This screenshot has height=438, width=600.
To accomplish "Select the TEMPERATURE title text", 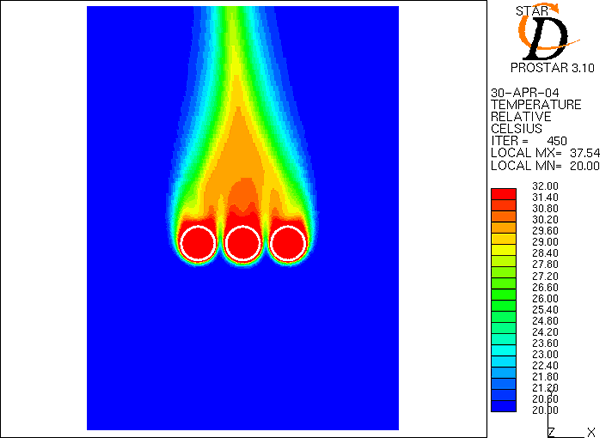I will click(x=535, y=104).
